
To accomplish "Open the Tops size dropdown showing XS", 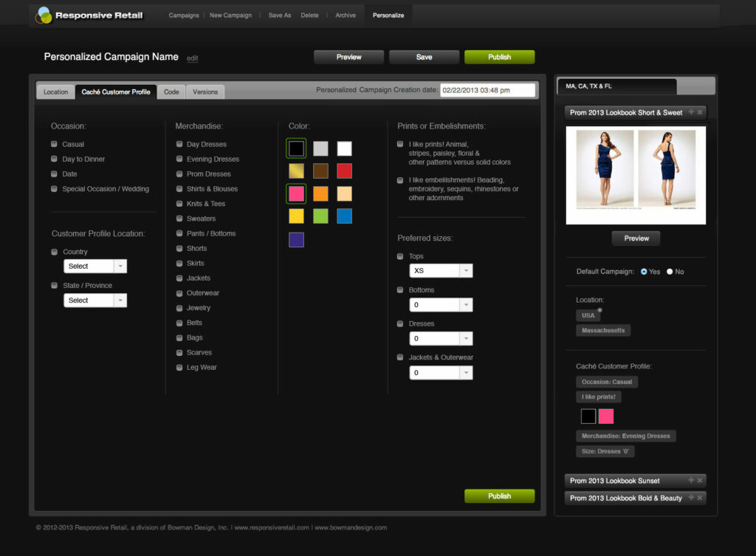I will [x=441, y=270].
